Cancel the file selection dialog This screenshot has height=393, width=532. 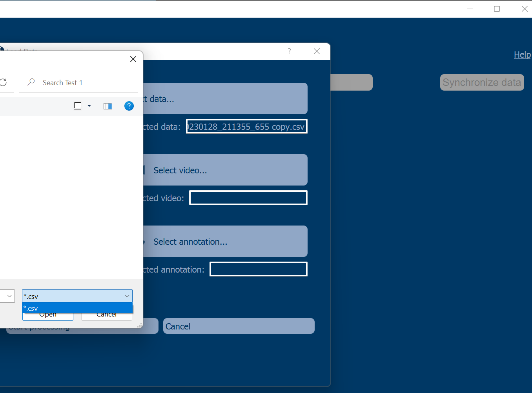106,314
